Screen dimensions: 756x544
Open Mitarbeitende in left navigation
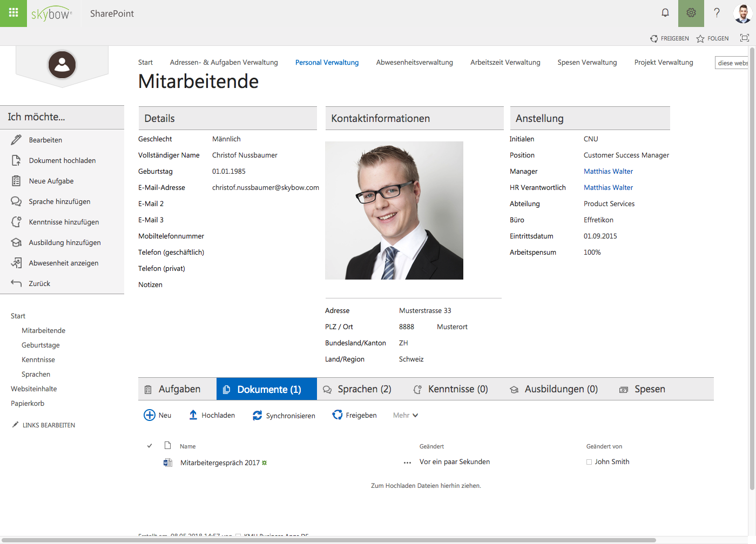(x=43, y=330)
